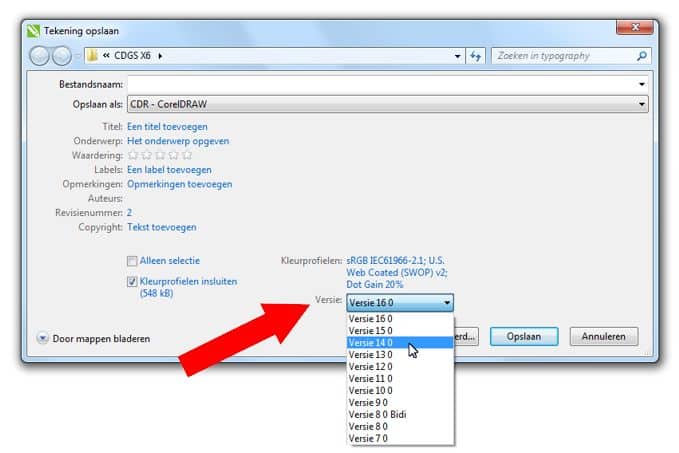Click the back navigation arrow button
The height and width of the screenshot is (453, 679).
click(41, 56)
